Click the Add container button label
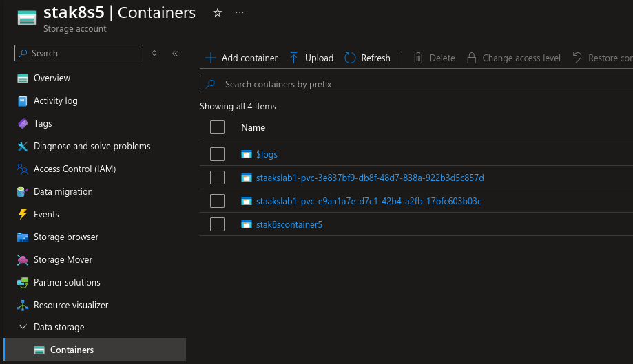633x364 pixels. pyautogui.click(x=249, y=58)
